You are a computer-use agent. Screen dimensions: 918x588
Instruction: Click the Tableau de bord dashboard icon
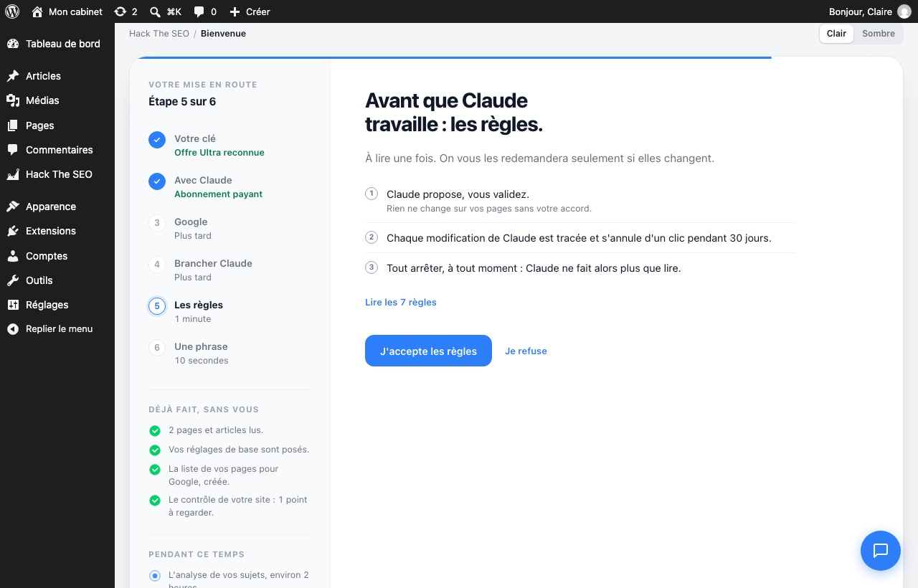coord(13,44)
